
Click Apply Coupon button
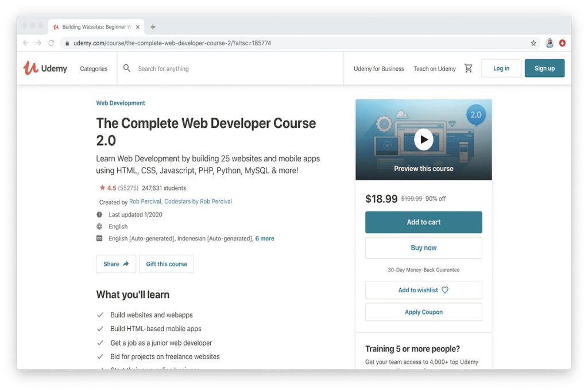[x=424, y=312]
